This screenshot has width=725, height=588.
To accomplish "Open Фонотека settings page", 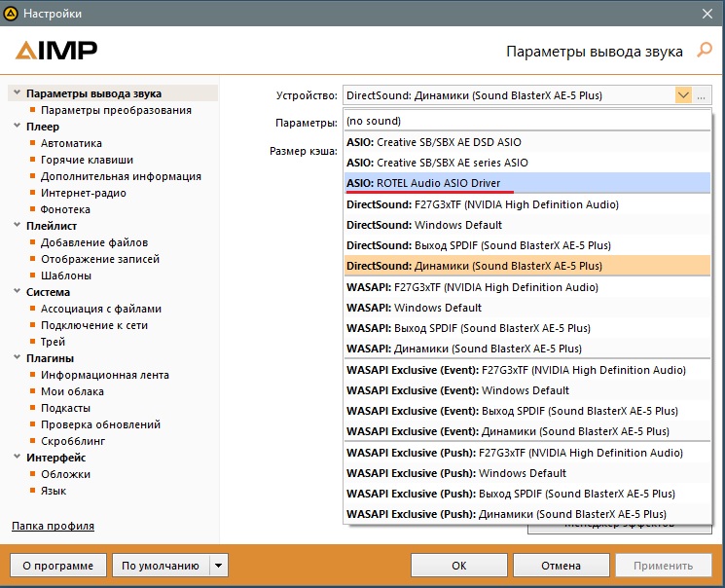I will coord(65,209).
